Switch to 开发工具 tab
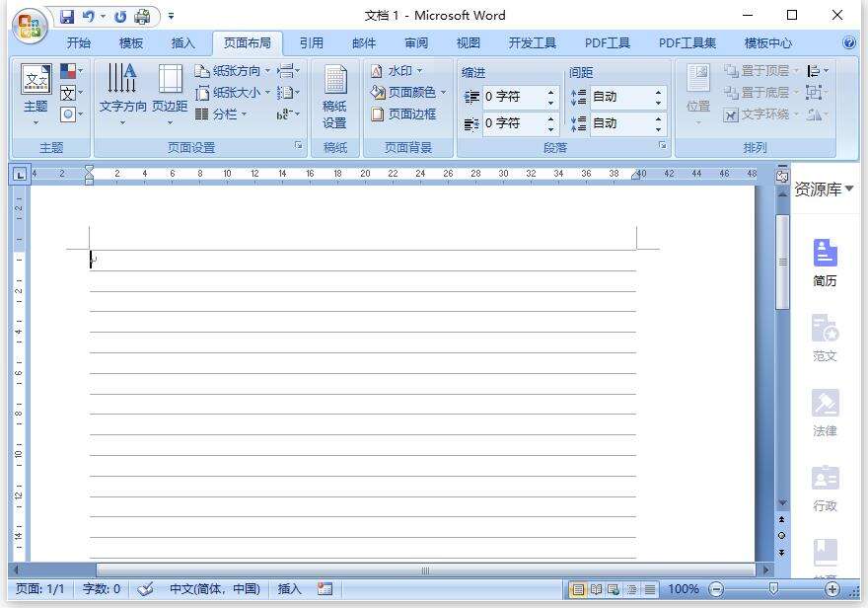The width and height of the screenshot is (868, 608). (x=532, y=43)
